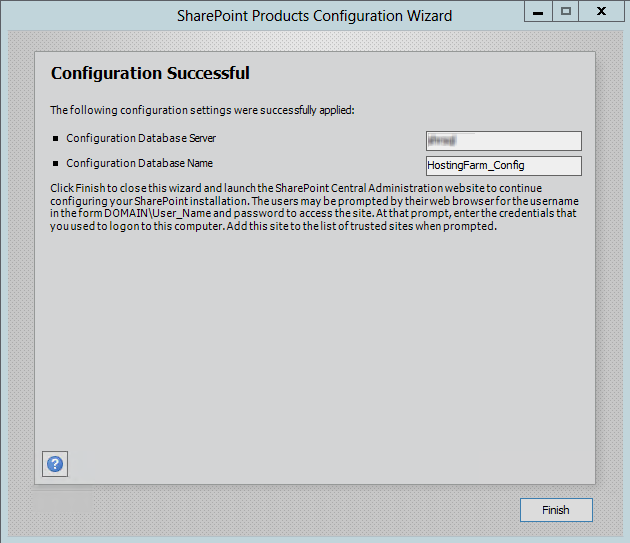The width and height of the screenshot is (630, 543).
Task: Open the blue question mark help icon
Action: coord(55,464)
